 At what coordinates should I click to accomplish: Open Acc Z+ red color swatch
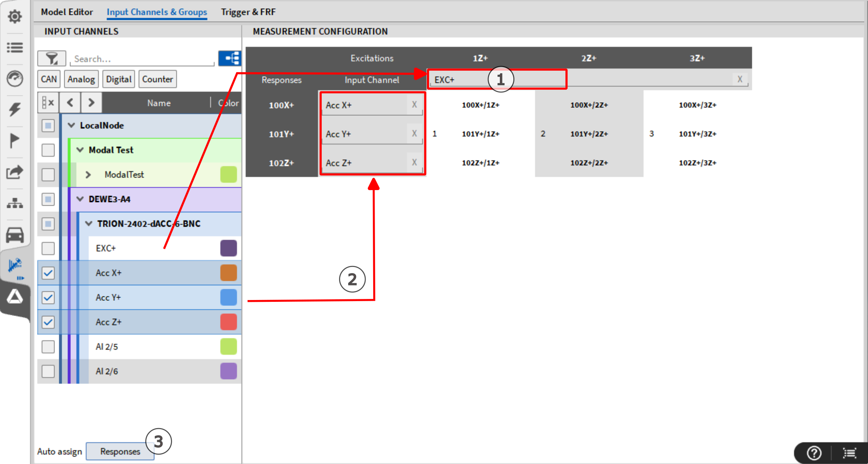pos(228,322)
